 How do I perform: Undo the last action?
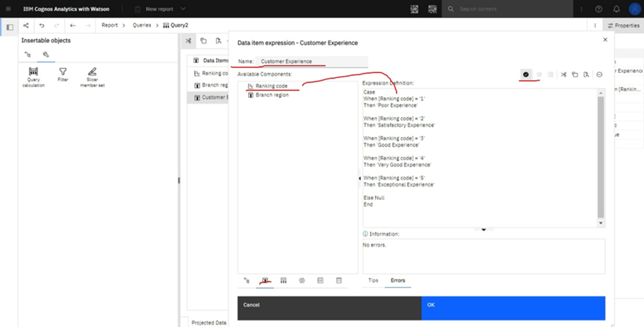41,25
